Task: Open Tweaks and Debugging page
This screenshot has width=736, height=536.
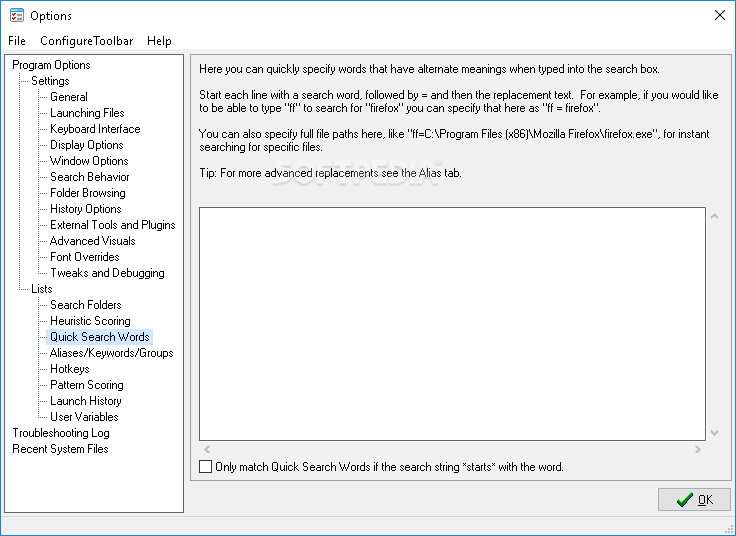Action: [107, 272]
